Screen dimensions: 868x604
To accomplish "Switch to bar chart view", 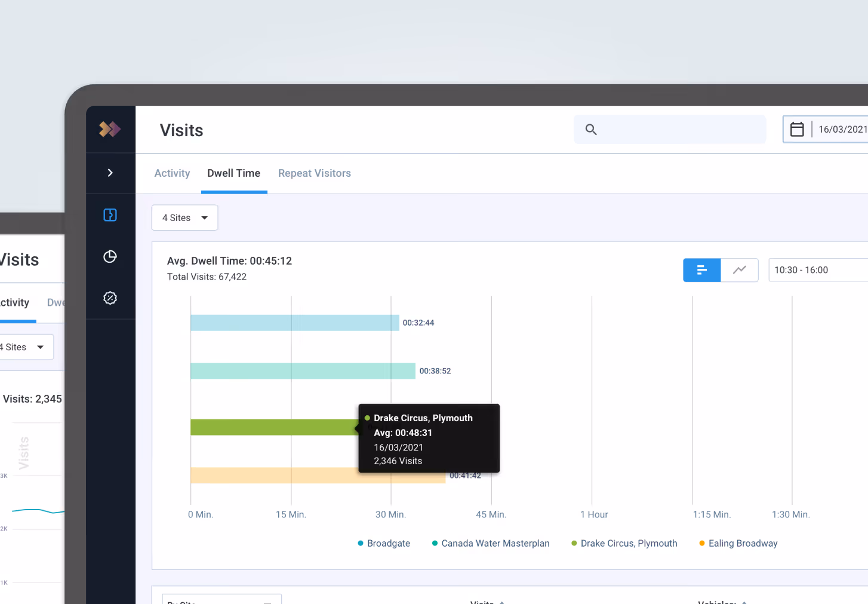I will pyautogui.click(x=701, y=270).
